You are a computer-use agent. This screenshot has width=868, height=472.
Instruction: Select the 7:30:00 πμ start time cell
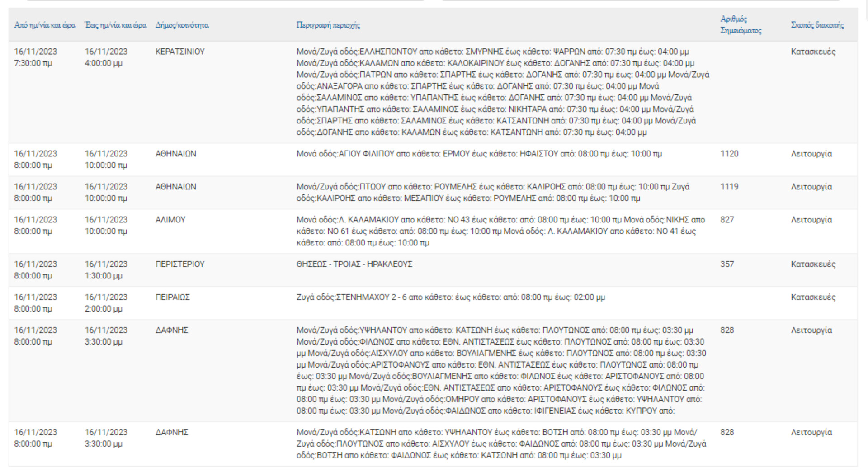click(x=33, y=63)
